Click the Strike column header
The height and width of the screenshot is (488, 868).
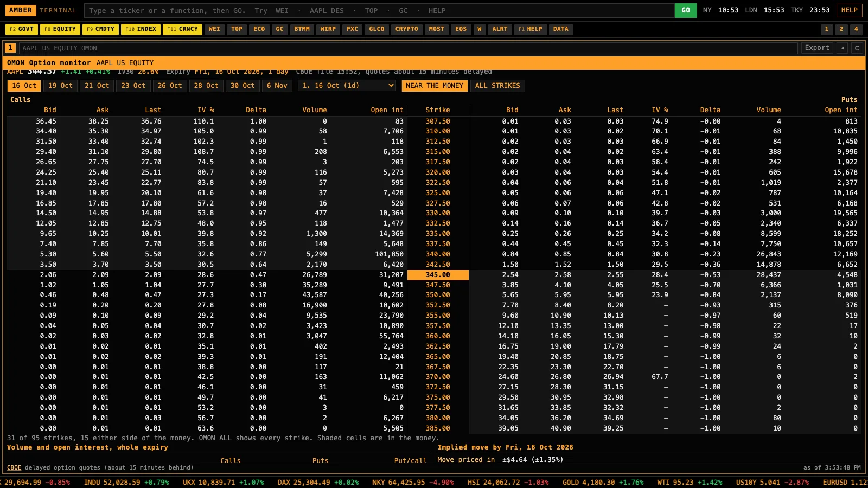438,110
